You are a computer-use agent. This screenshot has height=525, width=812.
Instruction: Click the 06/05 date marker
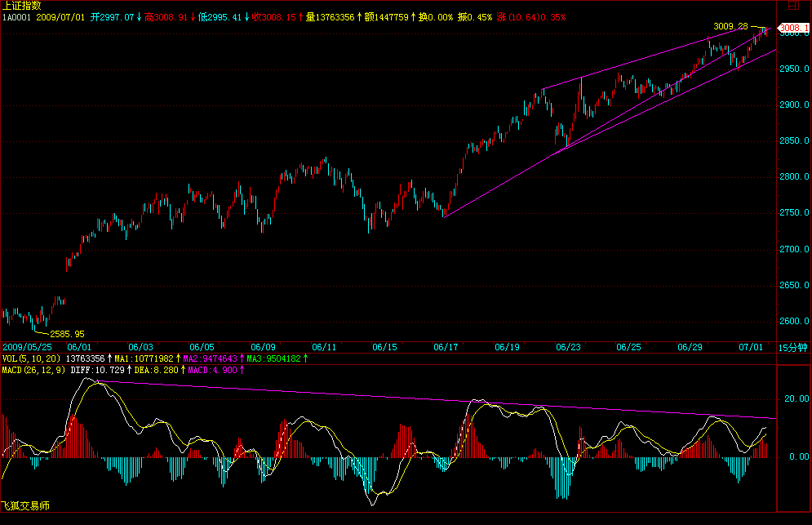pyautogui.click(x=202, y=347)
